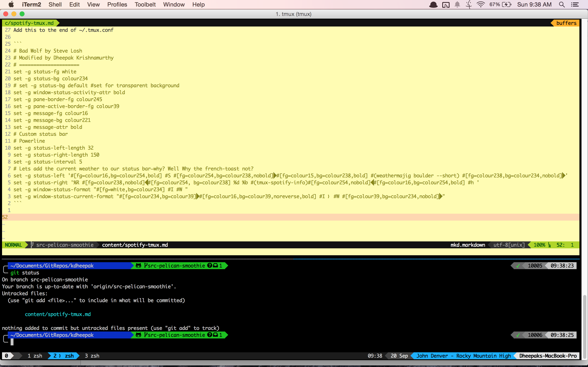Open the Shell menu
Screen dimensions: 588x367
[x=55, y=5]
